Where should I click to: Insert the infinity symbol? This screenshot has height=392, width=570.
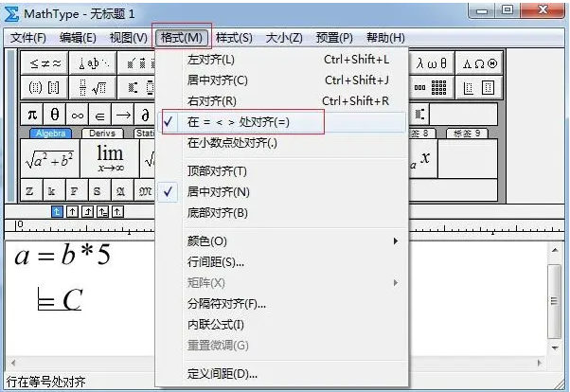[x=78, y=115]
